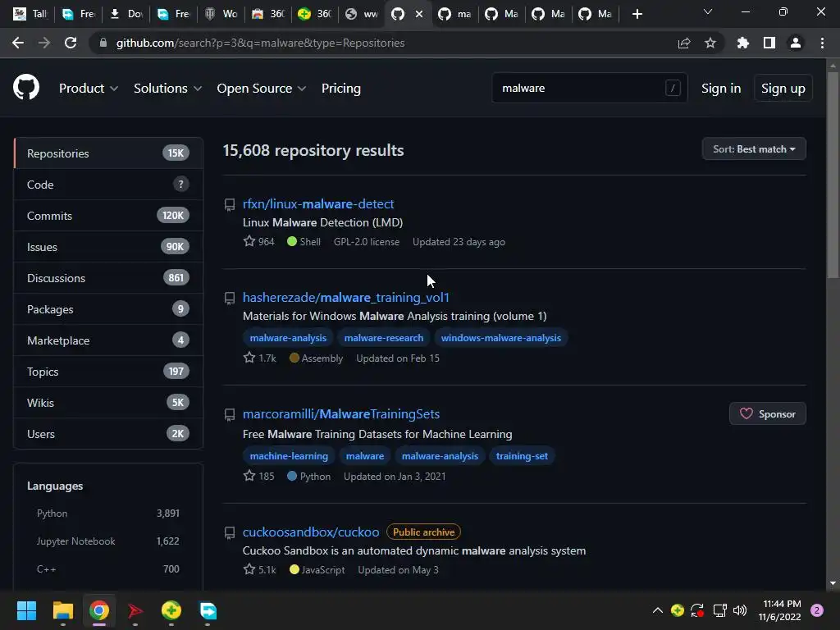Screen dimensions: 840x630
Task: Click Chrome icon in taskbar
Action: 99,610
